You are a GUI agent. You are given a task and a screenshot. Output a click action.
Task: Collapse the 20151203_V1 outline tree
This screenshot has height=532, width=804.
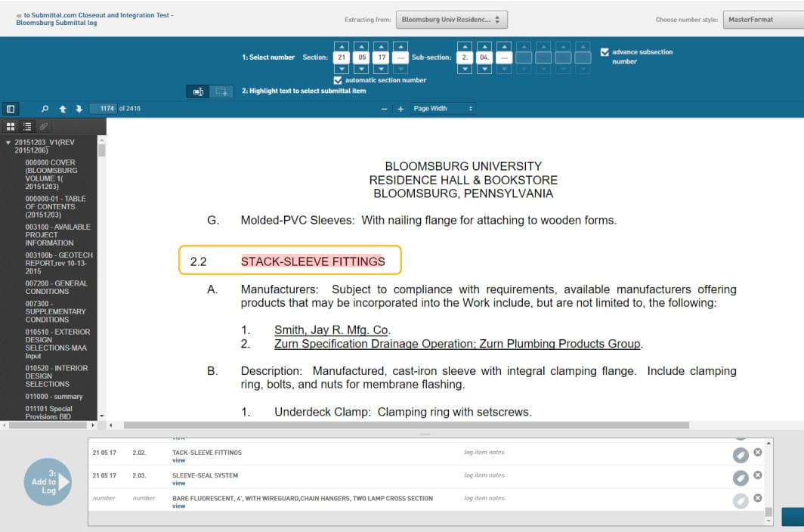tap(8, 142)
